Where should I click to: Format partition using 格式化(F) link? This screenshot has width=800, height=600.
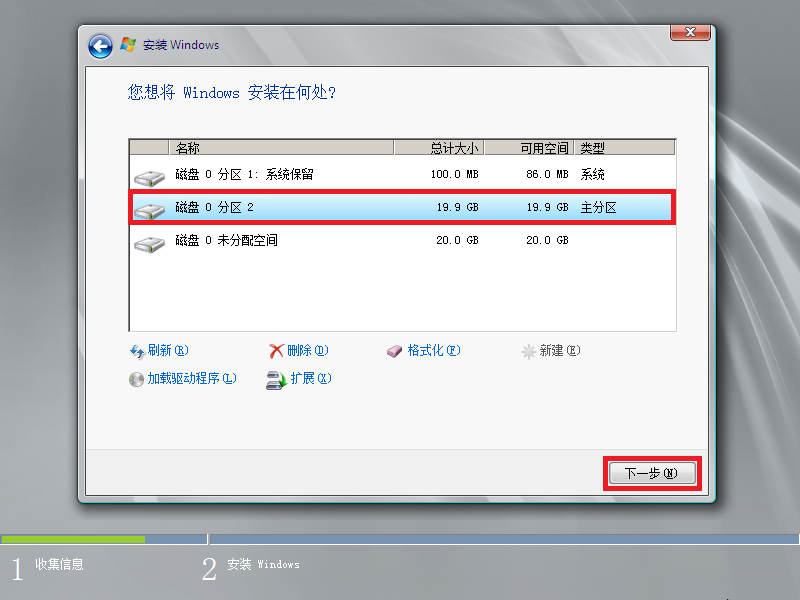coord(434,351)
